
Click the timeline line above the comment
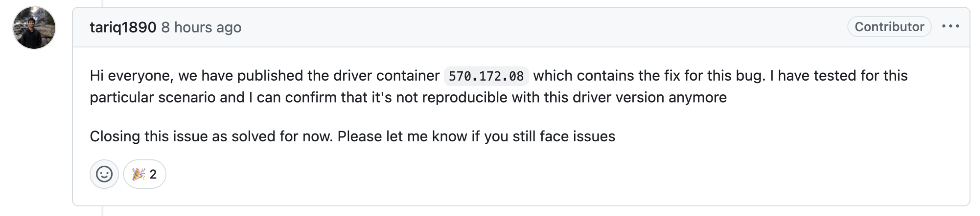[x=103, y=3]
